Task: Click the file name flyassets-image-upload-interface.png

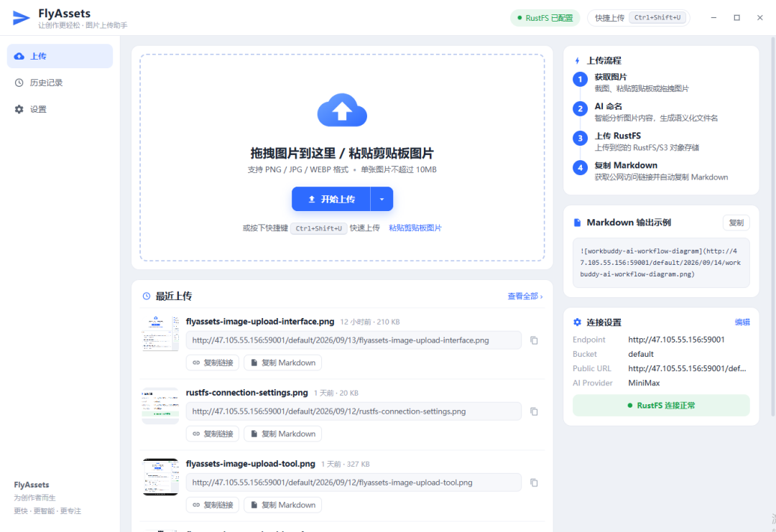Action: 260,322
